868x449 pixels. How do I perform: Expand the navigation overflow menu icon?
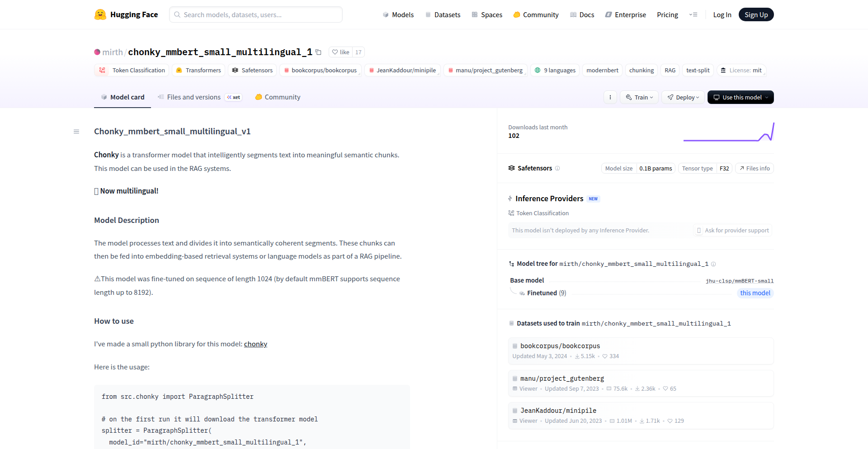[x=693, y=14]
